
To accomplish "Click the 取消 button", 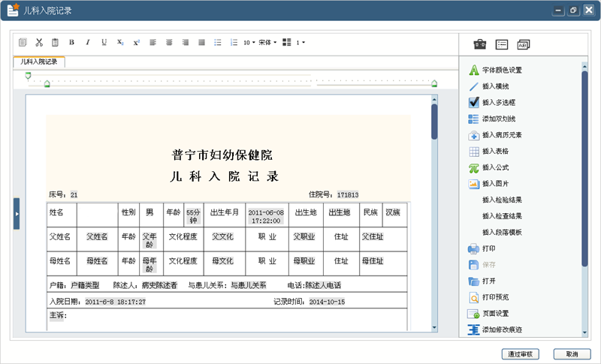I will (572, 354).
